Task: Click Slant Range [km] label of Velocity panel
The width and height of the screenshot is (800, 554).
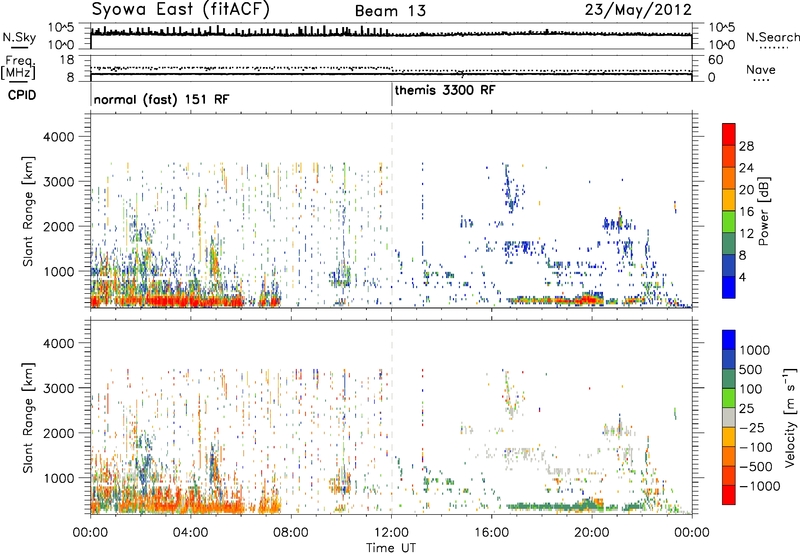Action: (28, 418)
